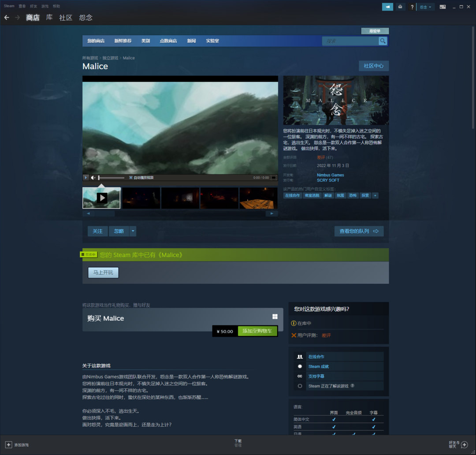Viewport: 476px width, 455px height.
Task: Open the 类别 menu in store navigation
Action: click(145, 41)
